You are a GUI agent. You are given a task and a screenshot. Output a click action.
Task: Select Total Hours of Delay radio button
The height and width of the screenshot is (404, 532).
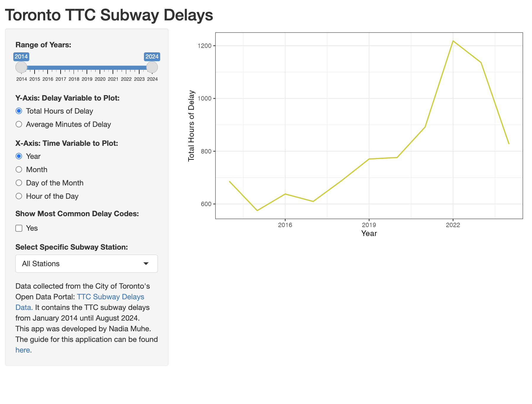pos(19,111)
